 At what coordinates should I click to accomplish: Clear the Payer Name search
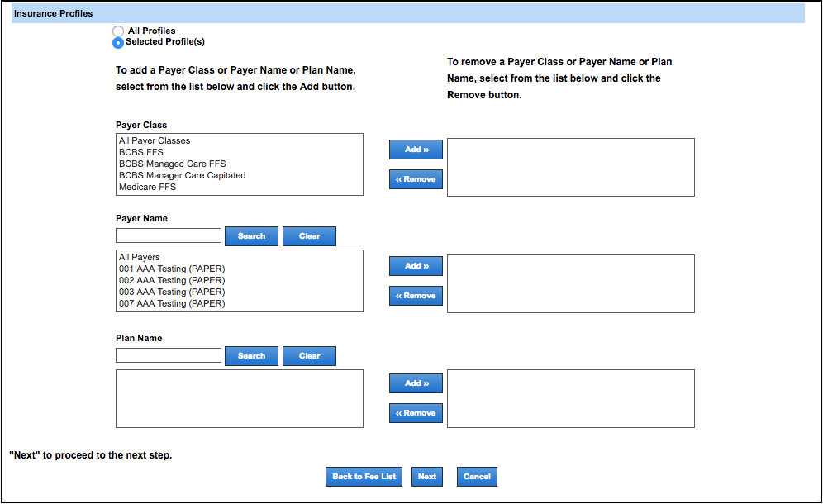point(309,236)
